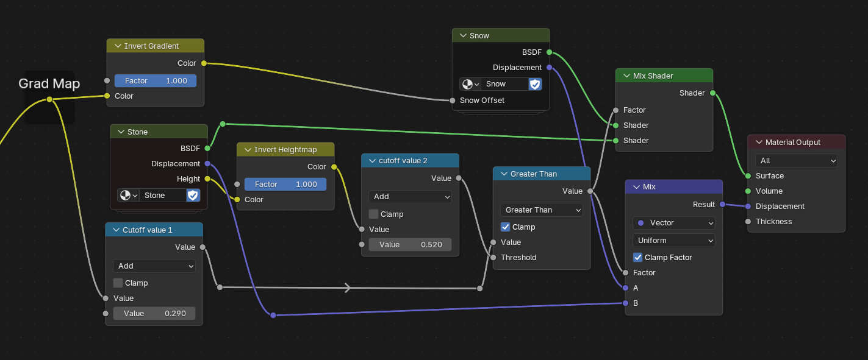Click the Invert Gradient Factor slider
The width and height of the screenshot is (868, 360).
(x=156, y=81)
